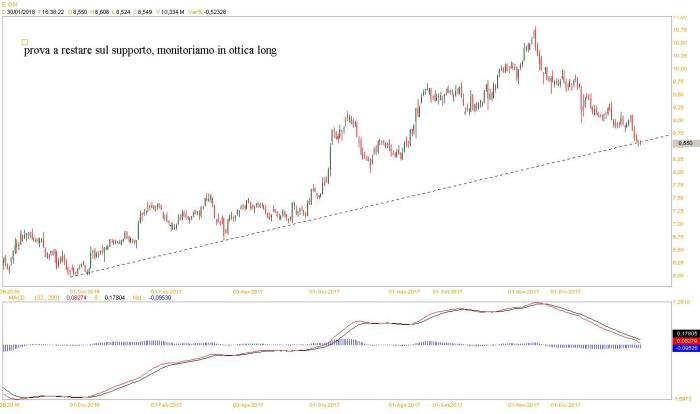Click the 03-Apr-2017 date label under price chart
The image size is (700, 414).
pyautogui.click(x=248, y=292)
